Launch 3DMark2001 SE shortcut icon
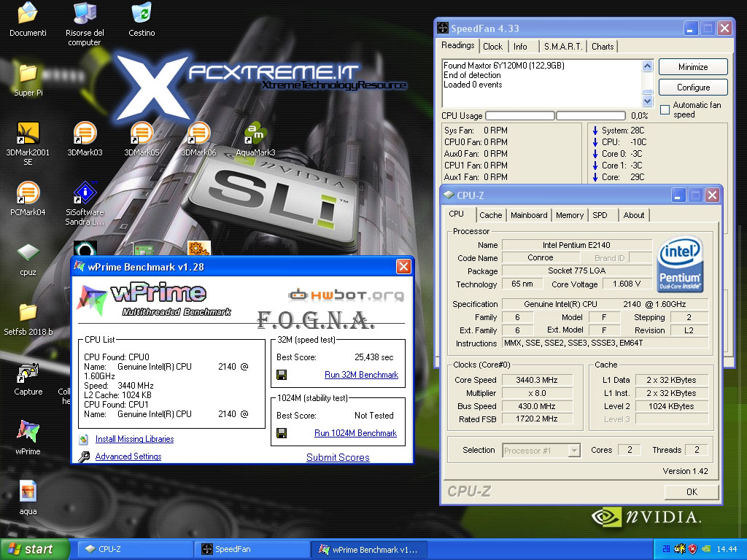Viewport: 747px width, 560px height. (28, 133)
